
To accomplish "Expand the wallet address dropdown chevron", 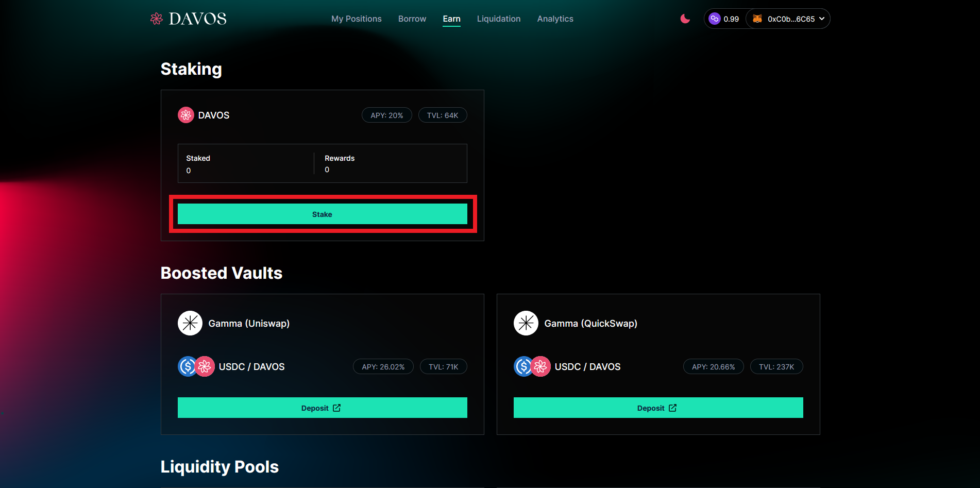I will (x=822, y=19).
